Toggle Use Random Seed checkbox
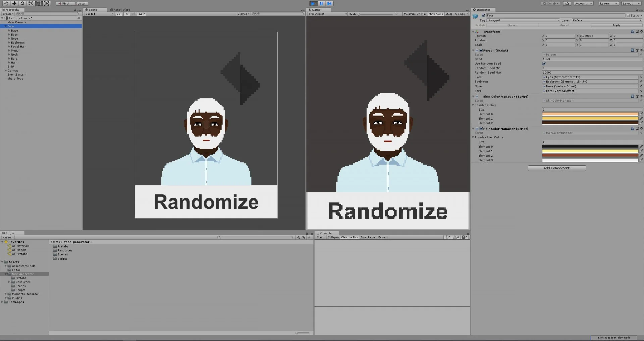 [x=544, y=64]
